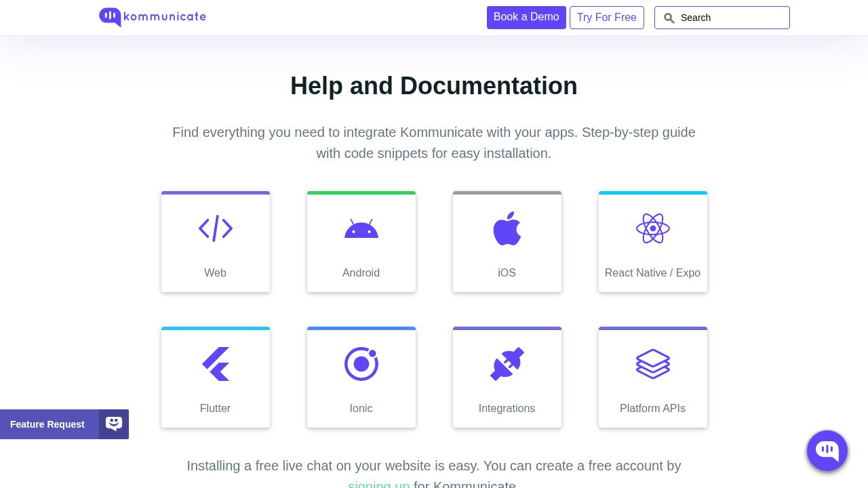
Task: Open the Kommunicate logo home link
Action: [153, 17]
